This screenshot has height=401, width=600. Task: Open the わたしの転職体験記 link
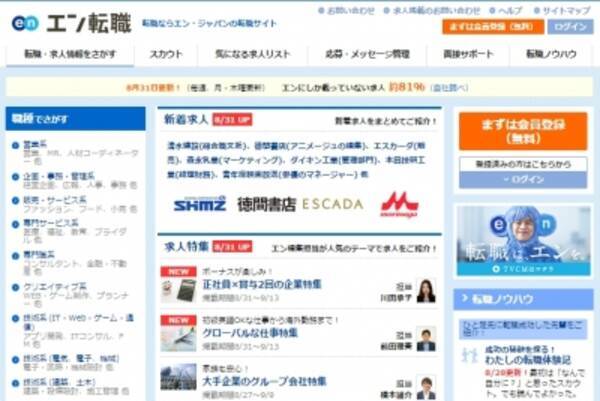[x=528, y=360]
